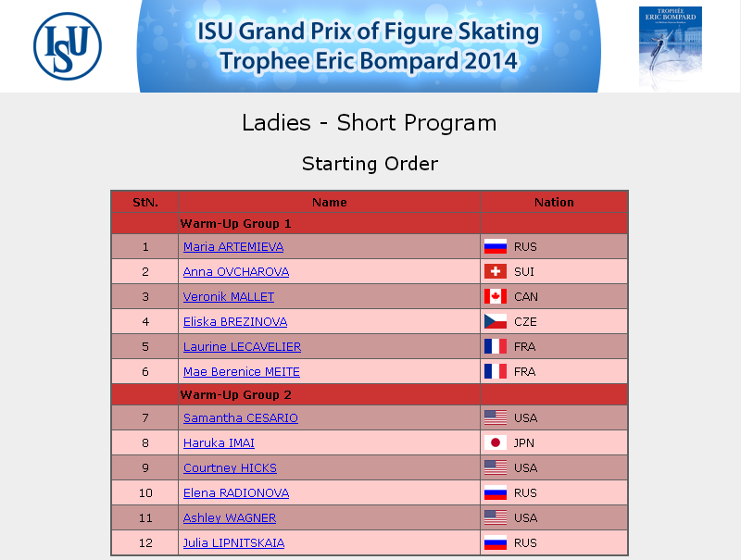Image resolution: width=741 pixels, height=560 pixels.
Task: Follow the Courtney HICKS link
Action: (x=230, y=468)
